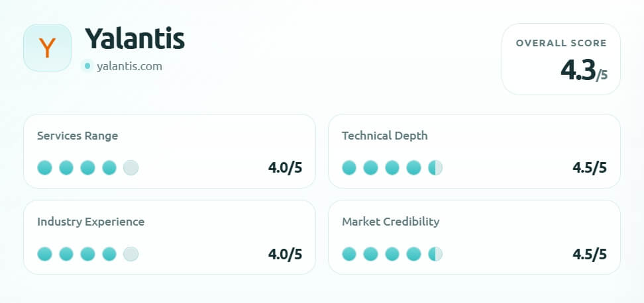Click the Market Credibility label
Screen dimensions: 644x303
[x=391, y=222]
